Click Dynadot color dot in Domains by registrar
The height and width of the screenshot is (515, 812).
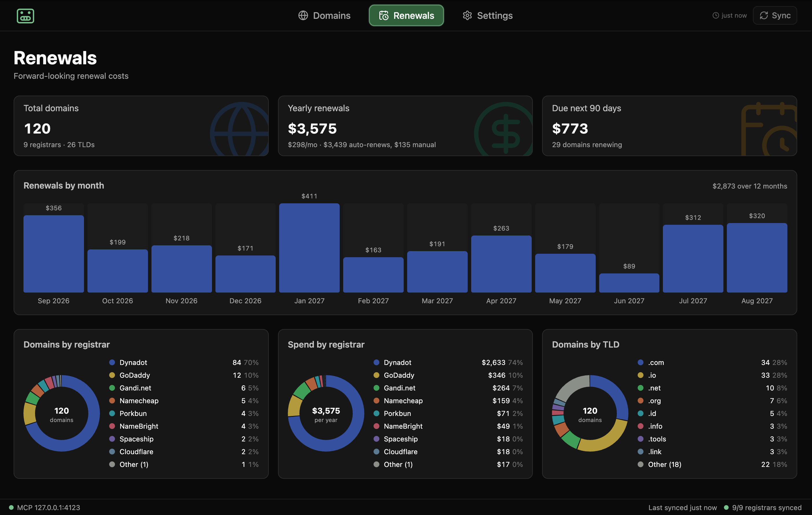pyautogui.click(x=112, y=363)
